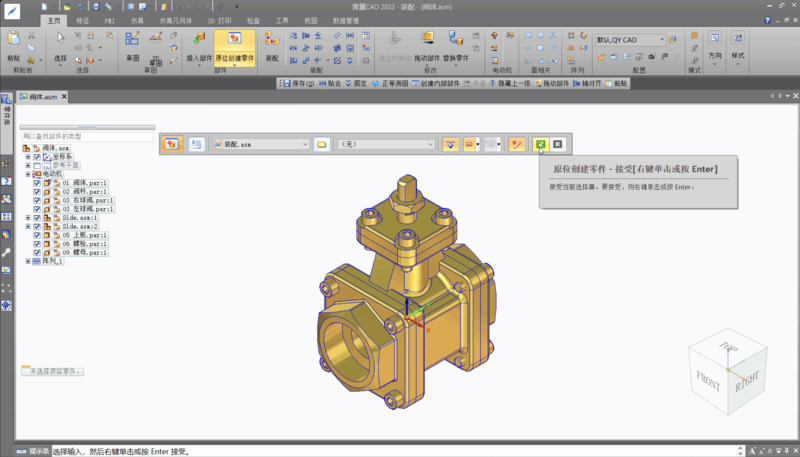This screenshot has width=800, height=457.
Task: Click the green accept checkmark button
Action: [x=540, y=144]
